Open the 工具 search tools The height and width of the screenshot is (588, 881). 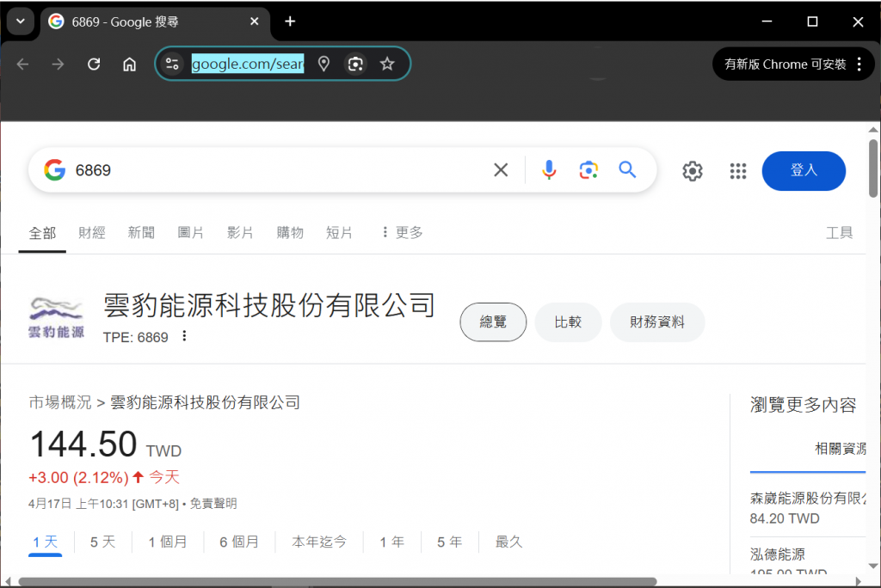click(840, 232)
